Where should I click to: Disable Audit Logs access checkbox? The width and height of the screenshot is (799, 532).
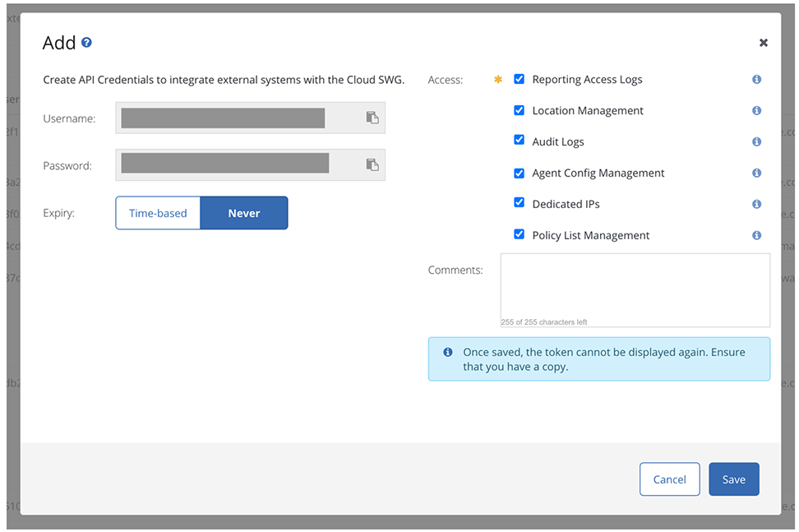(520, 141)
